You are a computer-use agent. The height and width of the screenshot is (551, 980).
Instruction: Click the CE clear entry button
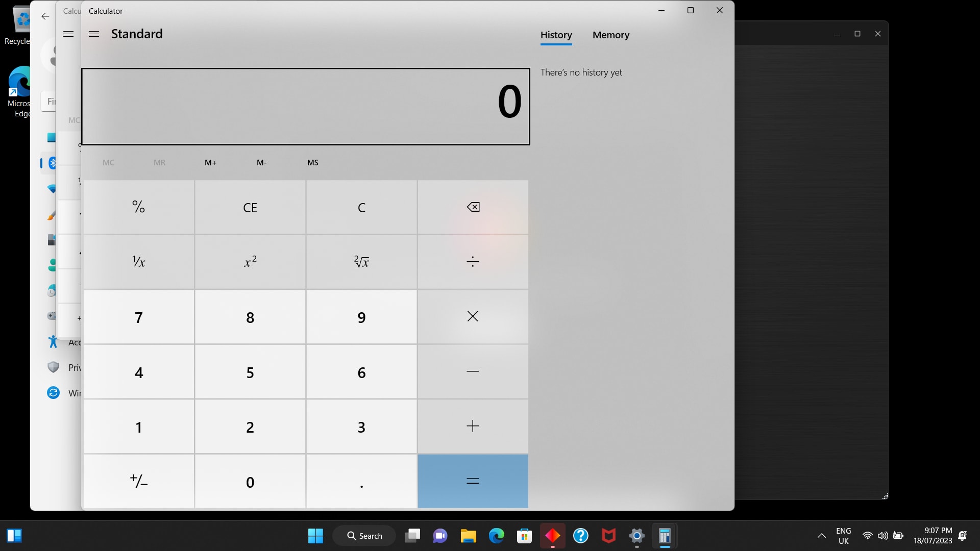pos(250,208)
